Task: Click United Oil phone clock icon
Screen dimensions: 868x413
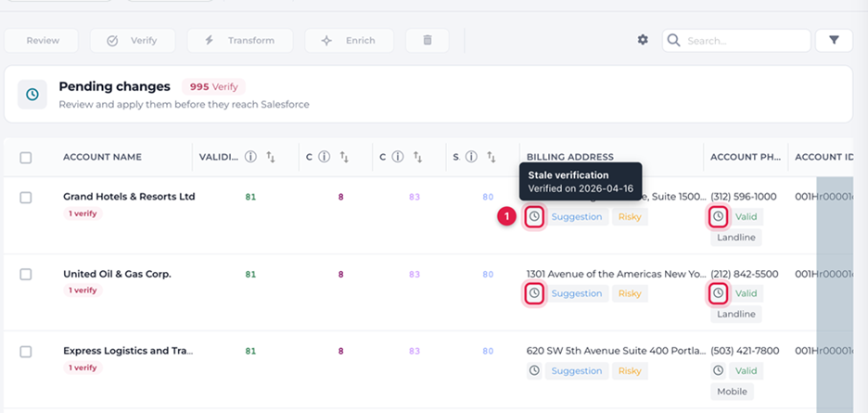Action: coord(718,293)
